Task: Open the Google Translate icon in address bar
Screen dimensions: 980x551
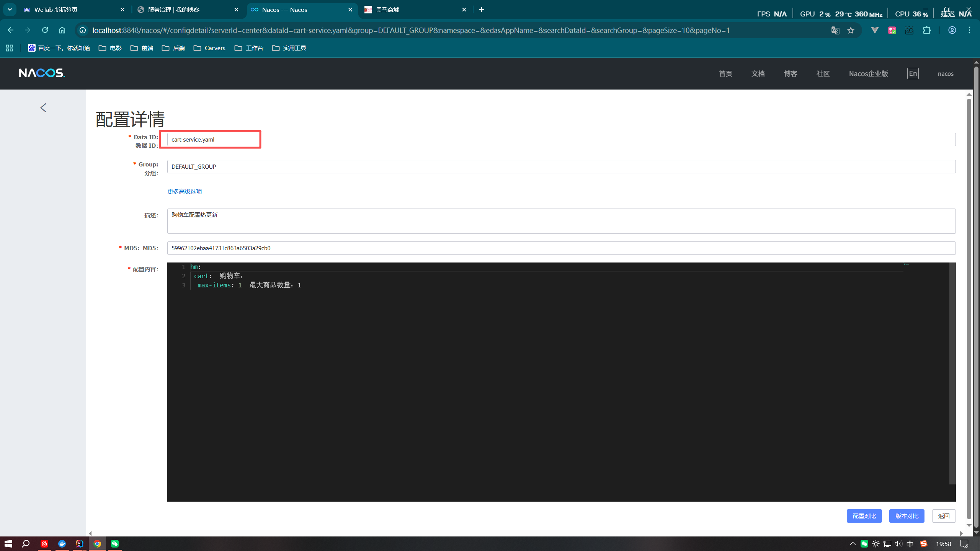Action: tap(835, 30)
